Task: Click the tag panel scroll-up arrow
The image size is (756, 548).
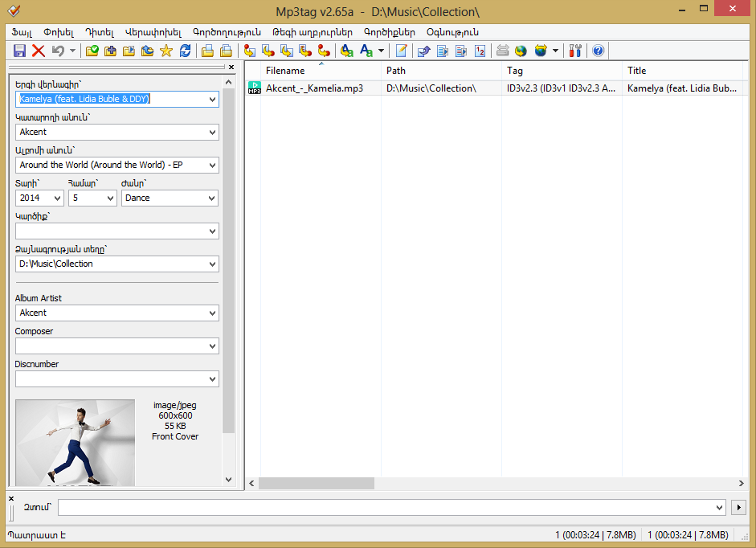Action: (x=228, y=82)
